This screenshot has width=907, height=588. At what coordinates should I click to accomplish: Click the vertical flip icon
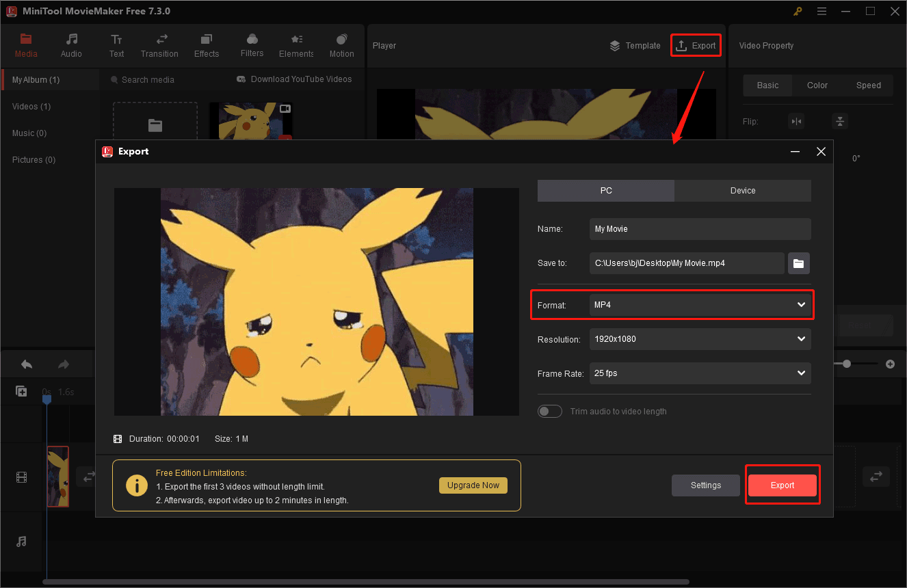pos(840,122)
